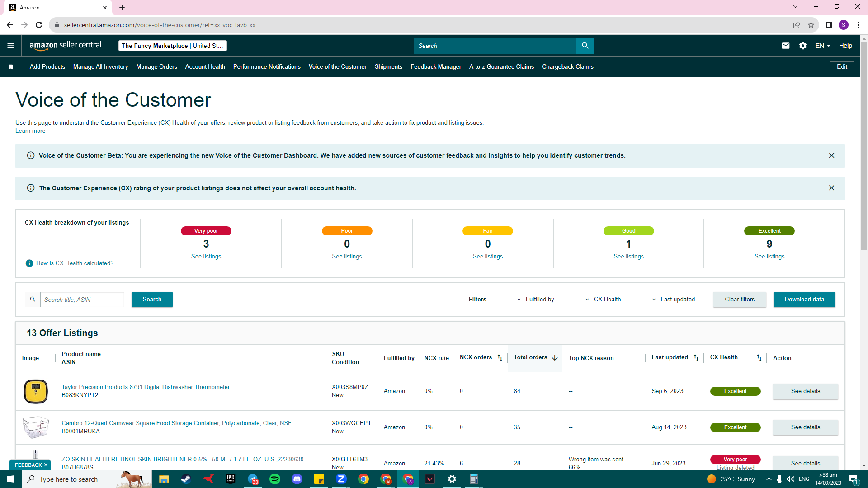The width and height of the screenshot is (868, 488).
Task: Click the header Search input field
Action: [x=495, y=46]
